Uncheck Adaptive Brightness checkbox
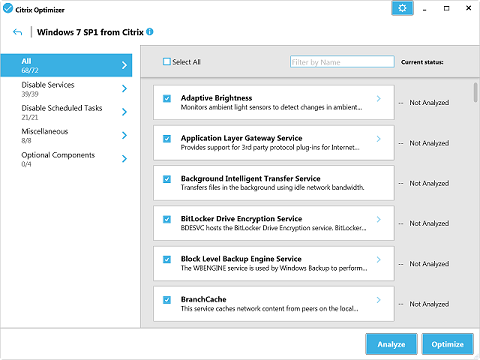Screen dimensions: 480x360 click(x=167, y=98)
